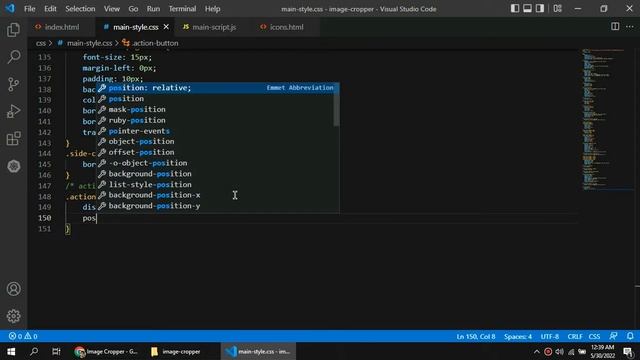Open the View menu

pyautogui.click(x=111, y=9)
